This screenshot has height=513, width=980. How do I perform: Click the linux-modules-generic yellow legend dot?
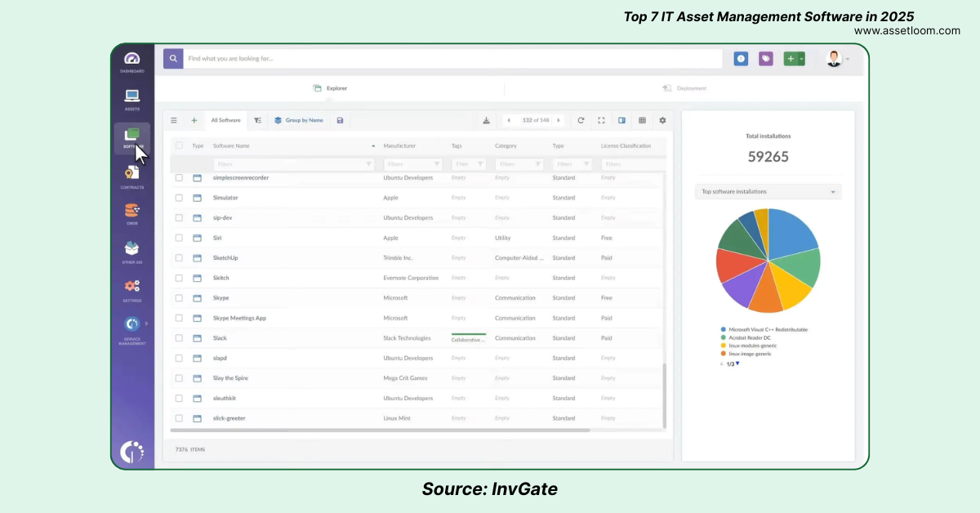tap(723, 346)
